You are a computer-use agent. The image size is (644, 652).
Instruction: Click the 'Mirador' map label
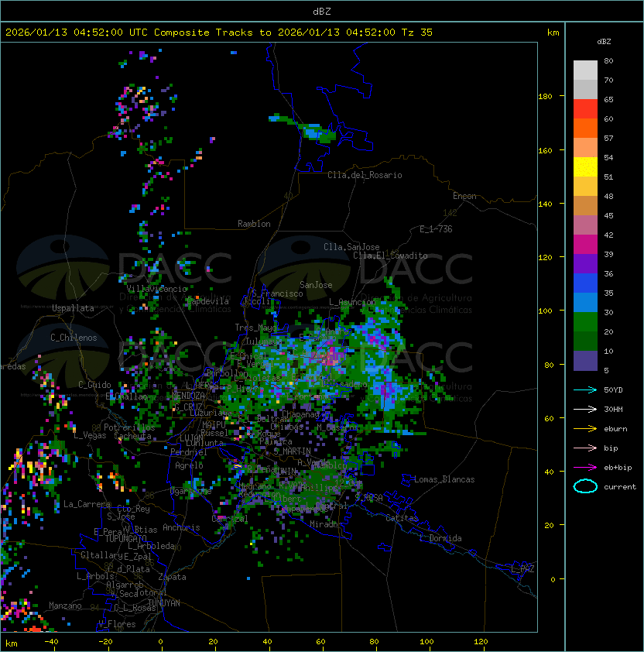(x=326, y=524)
